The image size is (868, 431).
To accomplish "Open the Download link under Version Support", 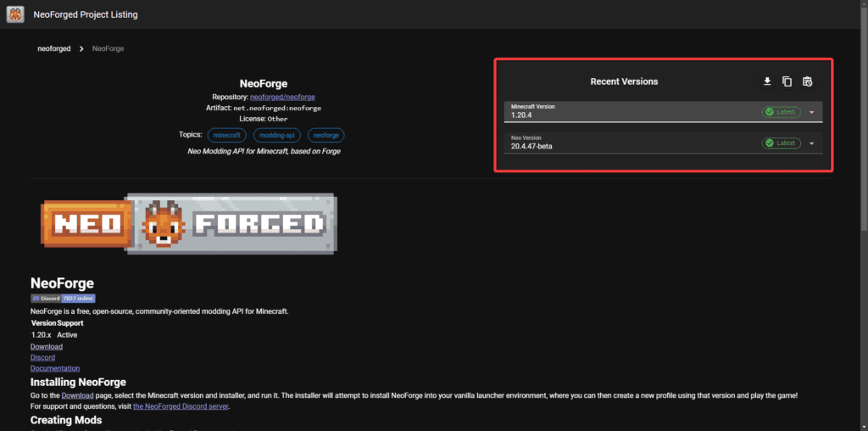I will [x=47, y=347].
